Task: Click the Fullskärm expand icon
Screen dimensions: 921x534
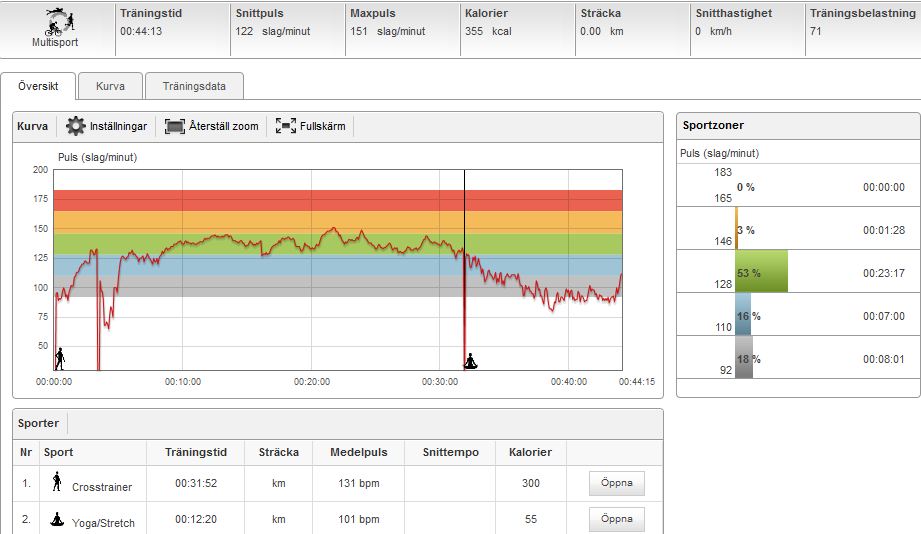Action: [286, 127]
